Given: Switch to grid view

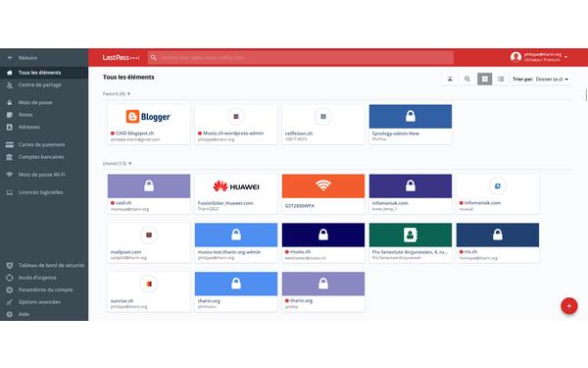Looking at the screenshot, I should coord(484,79).
